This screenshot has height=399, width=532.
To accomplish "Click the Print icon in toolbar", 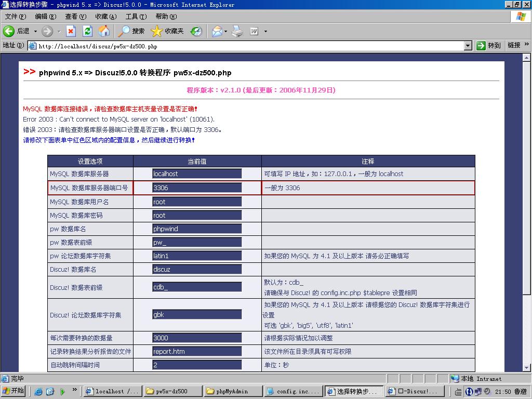I will tap(237, 31).
